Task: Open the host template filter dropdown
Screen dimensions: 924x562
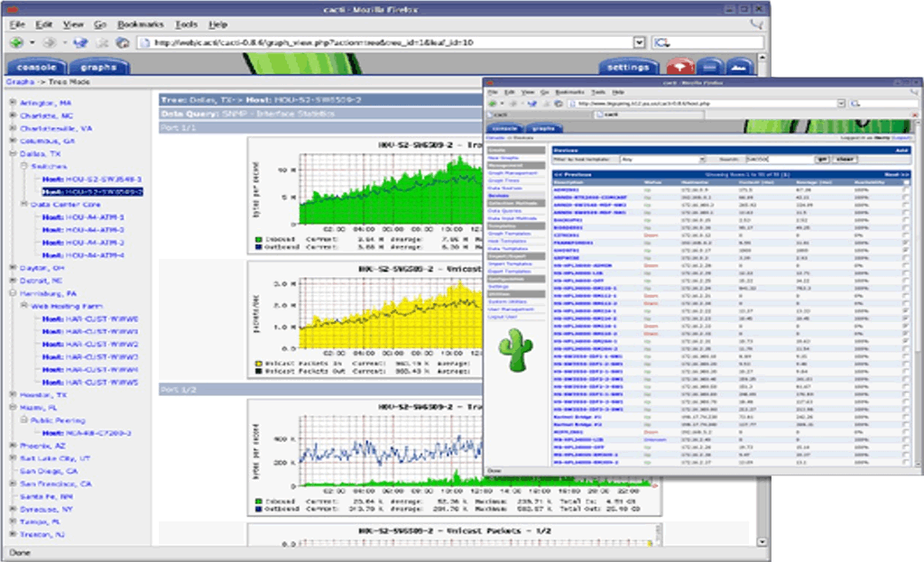Action: 663,159
